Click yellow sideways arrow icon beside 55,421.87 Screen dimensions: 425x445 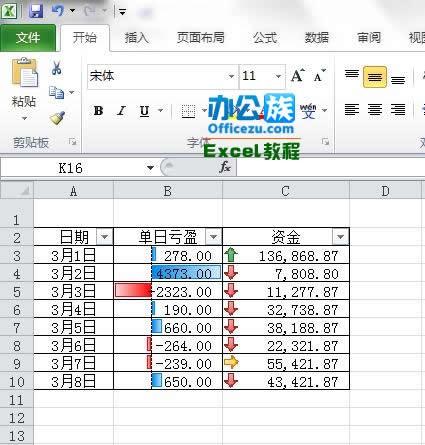pos(231,362)
